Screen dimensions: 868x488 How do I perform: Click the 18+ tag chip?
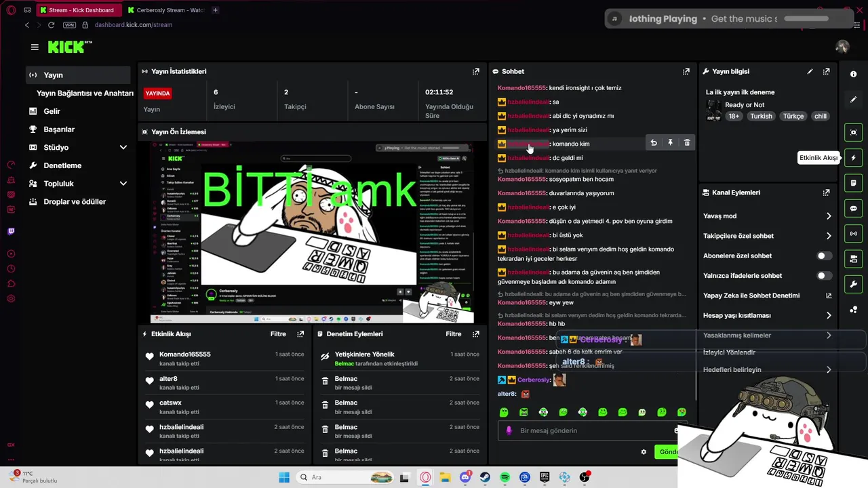click(x=734, y=116)
